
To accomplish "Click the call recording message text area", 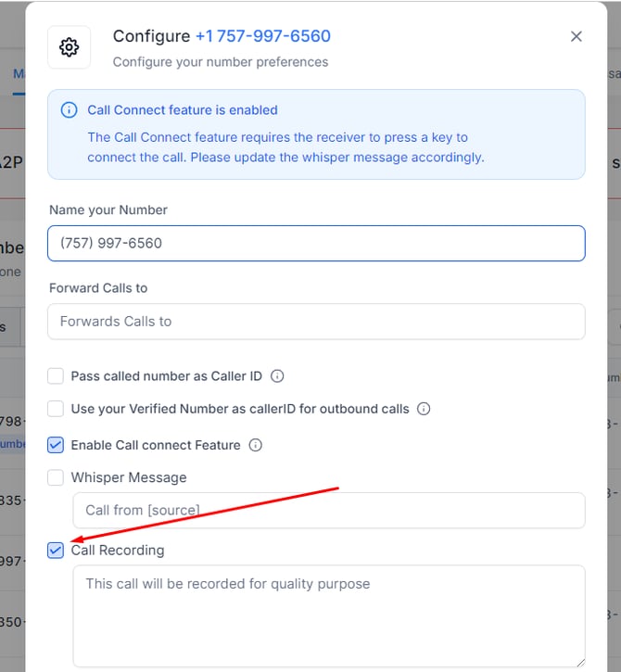I will point(328,615).
